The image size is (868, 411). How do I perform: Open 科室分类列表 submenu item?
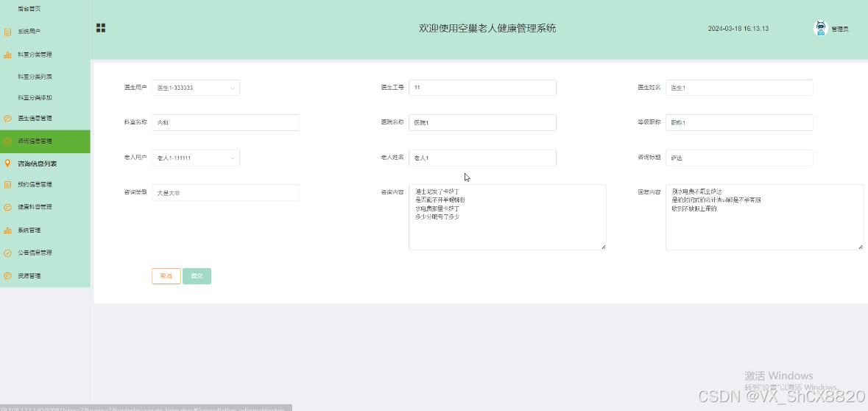[35, 77]
